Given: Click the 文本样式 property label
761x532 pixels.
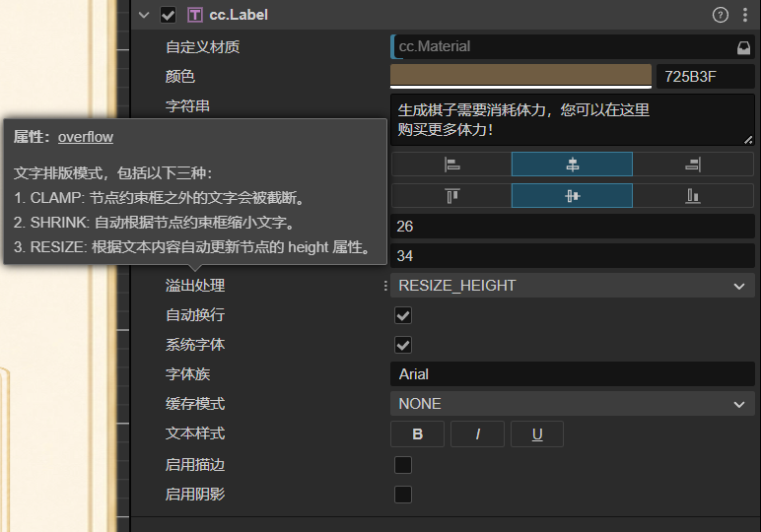Looking at the screenshot, I should pyautogui.click(x=195, y=433).
